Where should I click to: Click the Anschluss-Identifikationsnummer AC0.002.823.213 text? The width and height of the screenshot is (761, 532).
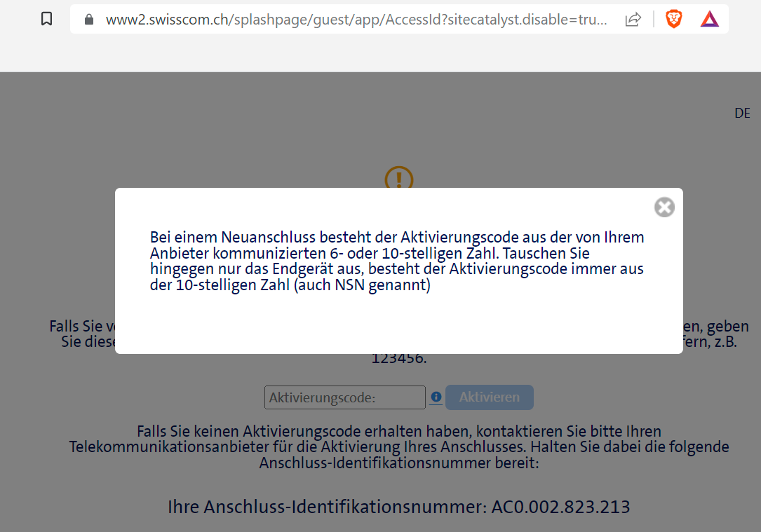tap(398, 506)
